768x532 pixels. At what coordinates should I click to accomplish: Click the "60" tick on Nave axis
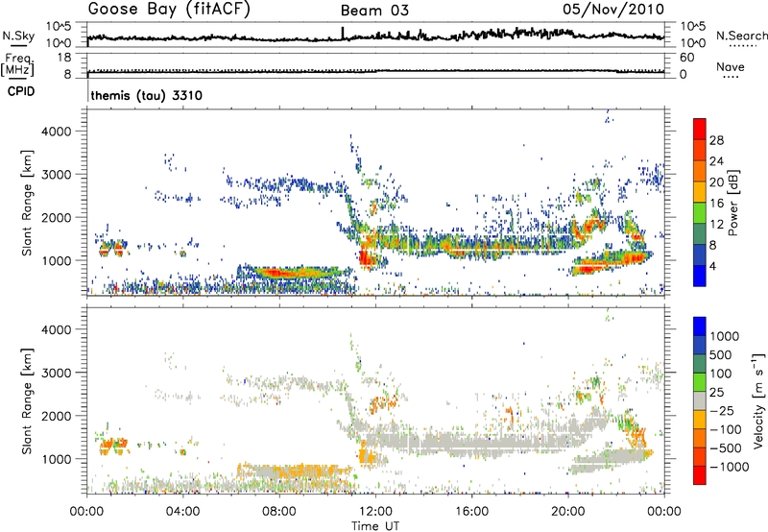click(686, 58)
